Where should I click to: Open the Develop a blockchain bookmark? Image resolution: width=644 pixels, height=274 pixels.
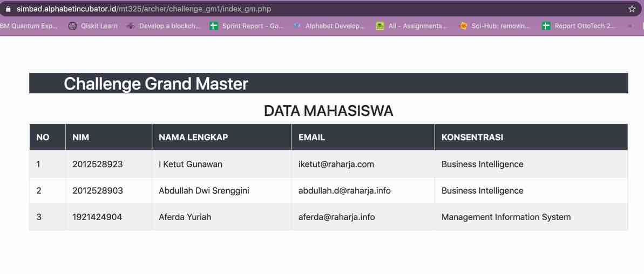tap(164, 26)
